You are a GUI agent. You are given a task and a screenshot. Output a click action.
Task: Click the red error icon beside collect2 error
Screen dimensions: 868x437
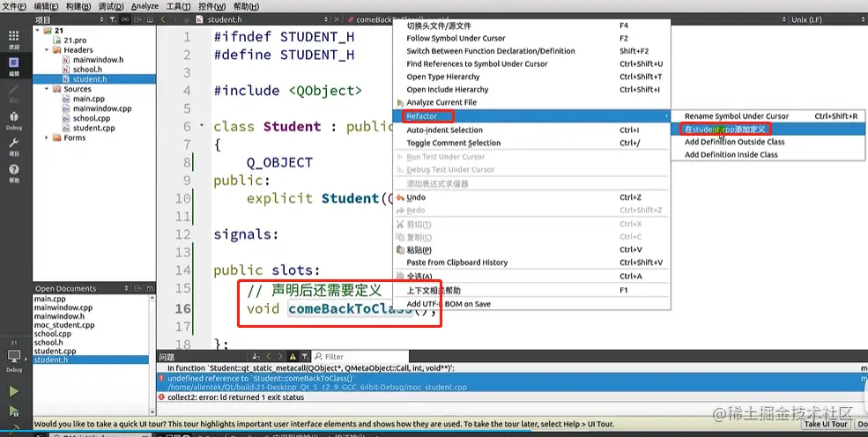(161, 397)
